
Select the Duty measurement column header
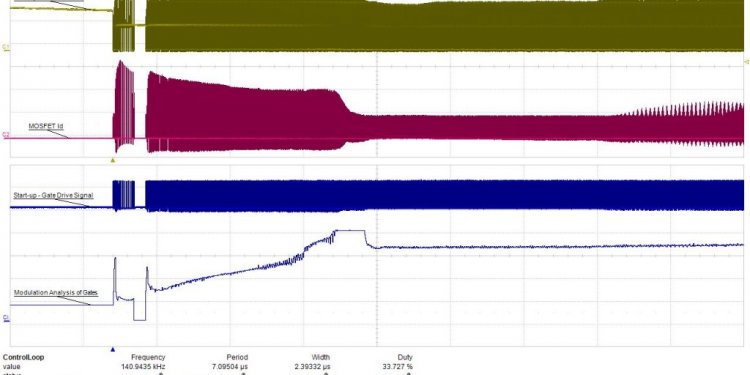(x=405, y=357)
